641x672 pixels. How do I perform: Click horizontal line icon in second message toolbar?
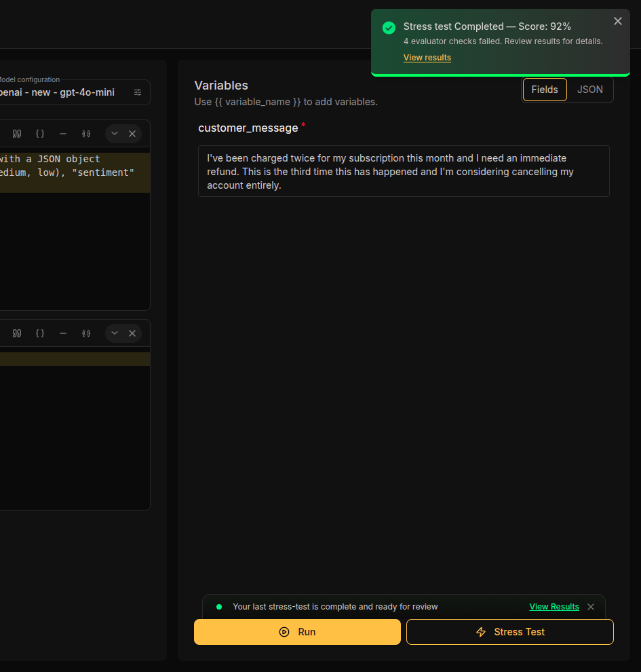(63, 333)
